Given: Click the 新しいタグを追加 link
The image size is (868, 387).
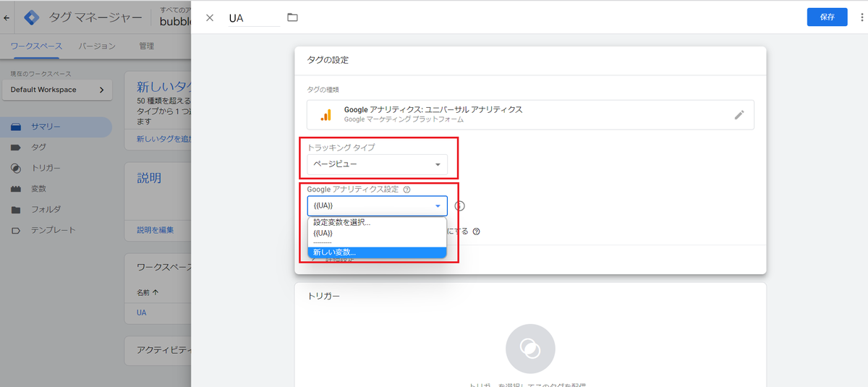Looking at the screenshot, I should click(x=164, y=138).
